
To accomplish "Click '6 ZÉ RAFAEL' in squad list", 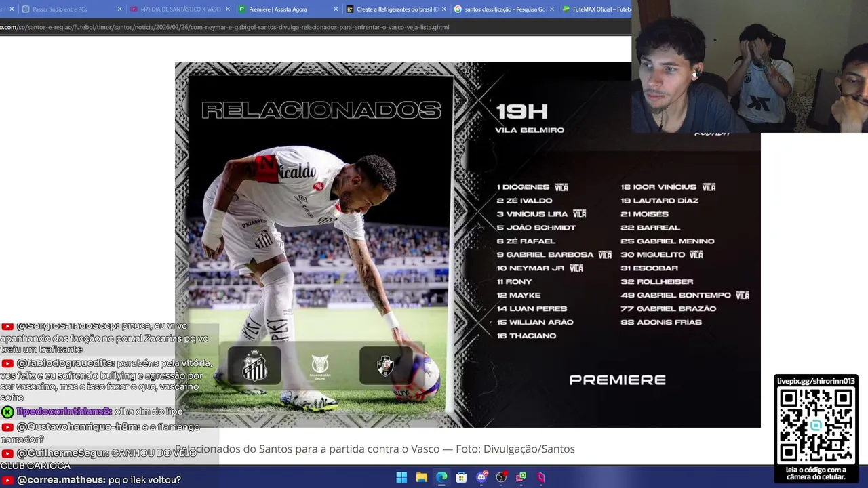I will click(x=526, y=241).
